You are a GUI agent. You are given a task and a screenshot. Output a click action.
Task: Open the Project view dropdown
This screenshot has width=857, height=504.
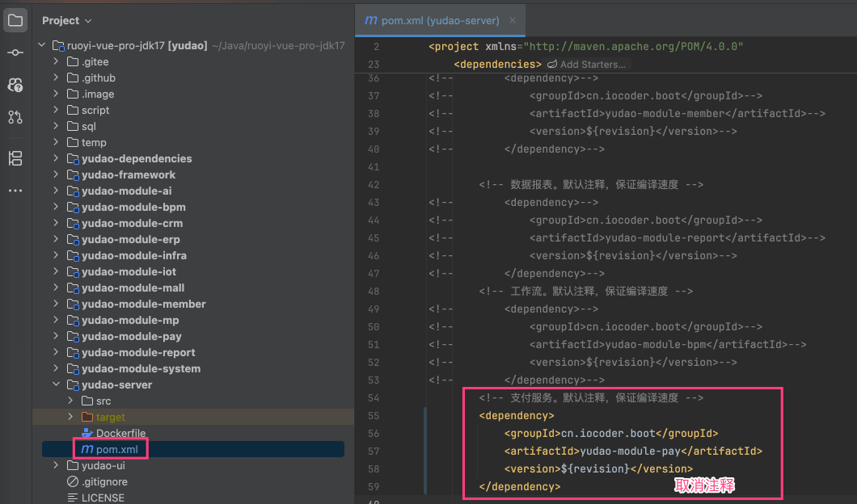(x=67, y=20)
